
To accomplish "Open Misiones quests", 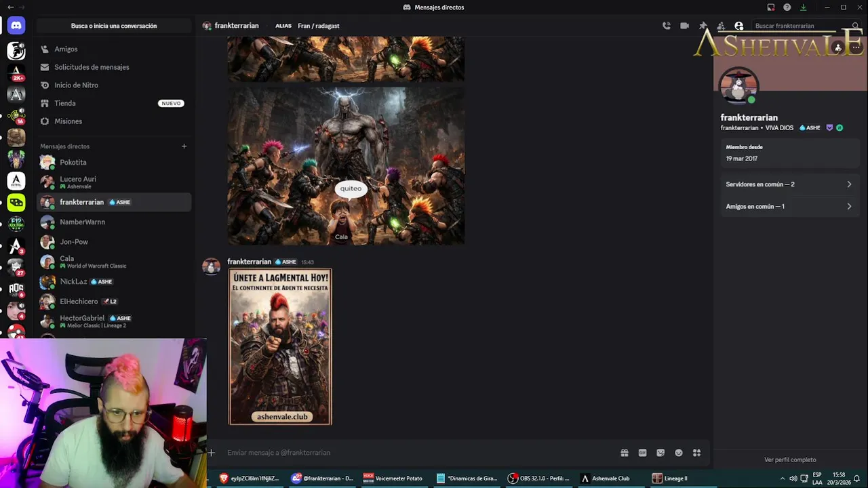I will pos(114,121).
